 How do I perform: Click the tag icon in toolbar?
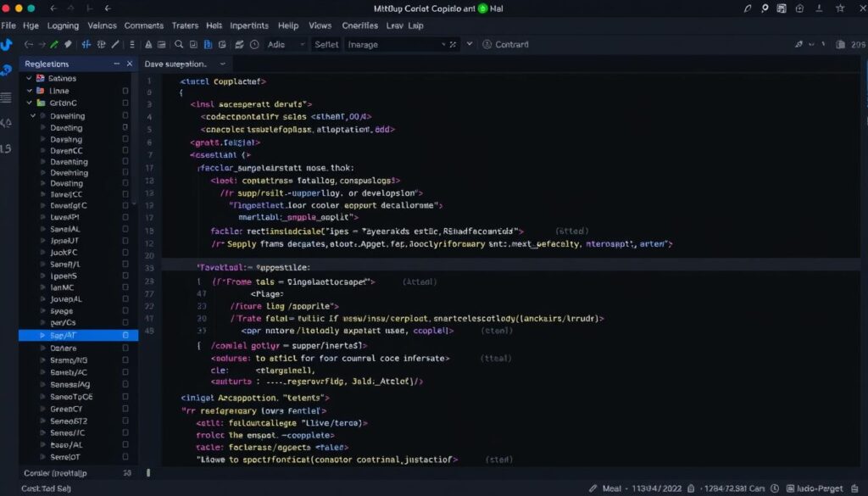coord(68,44)
